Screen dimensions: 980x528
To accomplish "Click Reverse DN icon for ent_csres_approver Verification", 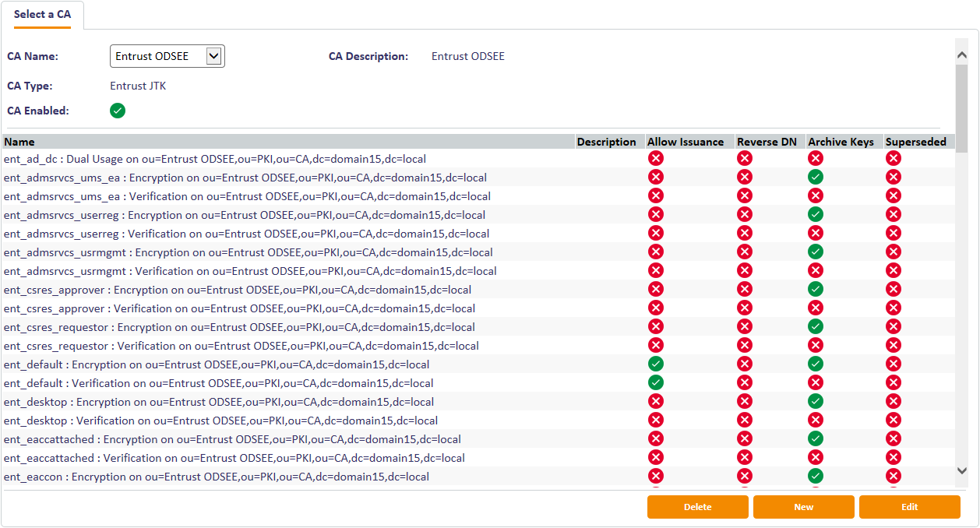I will (745, 308).
